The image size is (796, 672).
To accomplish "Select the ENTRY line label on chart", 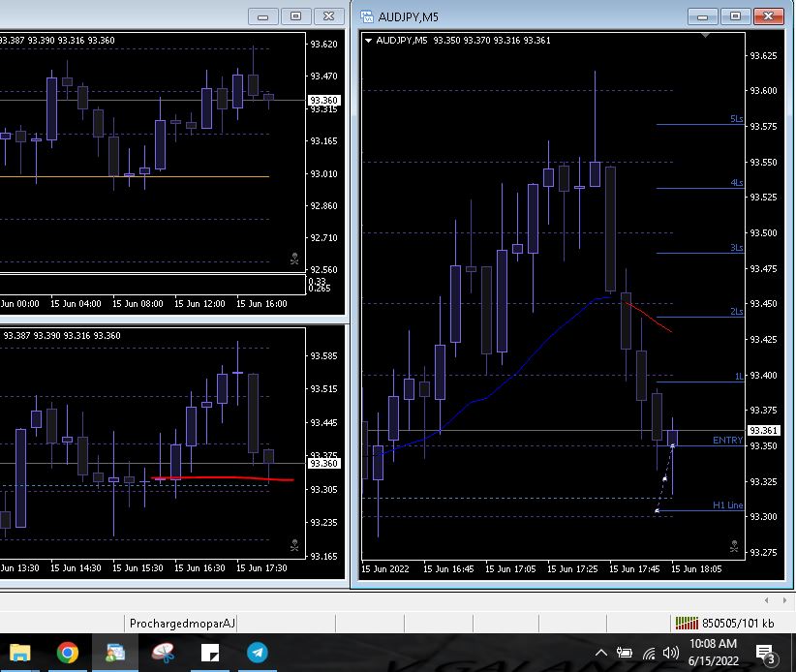I will pos(727,441).
